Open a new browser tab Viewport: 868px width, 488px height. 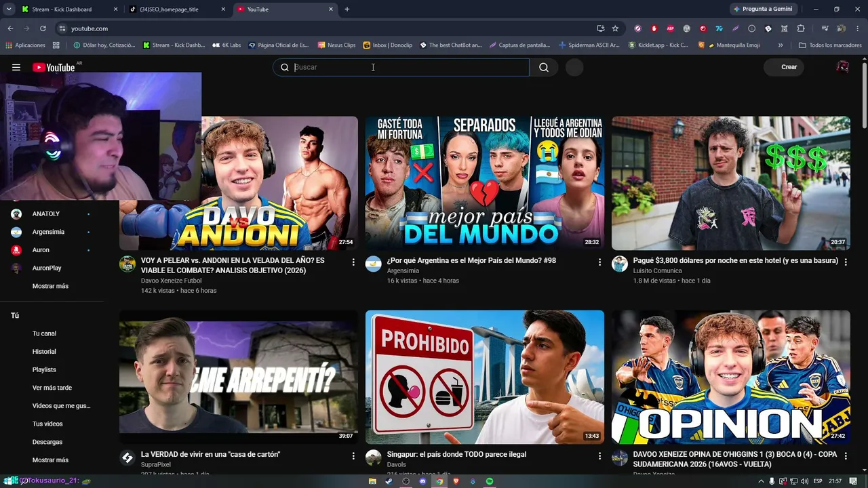pos(347,9)
